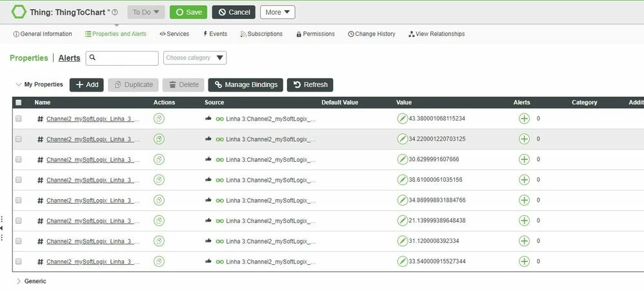Open the property name link in the 43.380001068115234 row
Viewport: 644px width, 292px height.
[x=93, y=119]
